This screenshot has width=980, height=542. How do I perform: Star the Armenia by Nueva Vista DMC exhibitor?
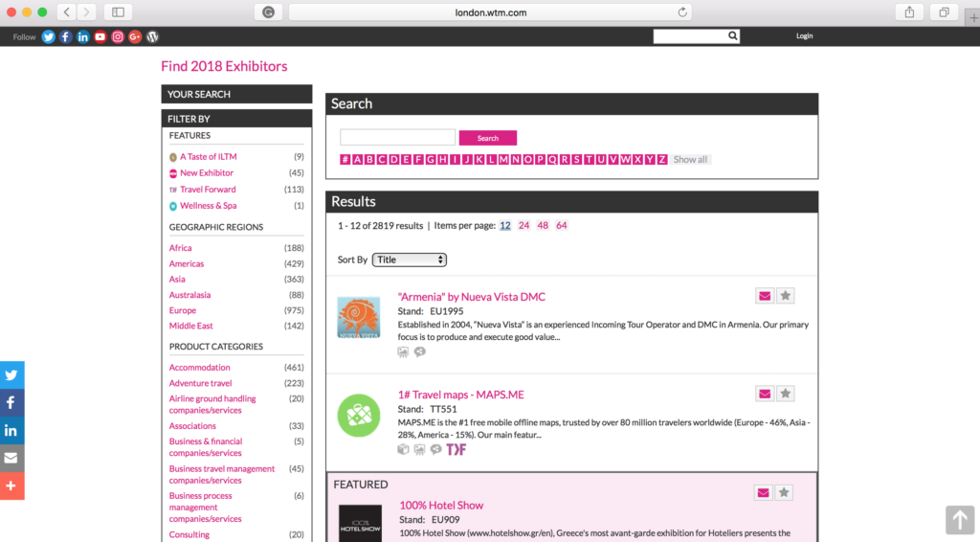tap(786, 296)
